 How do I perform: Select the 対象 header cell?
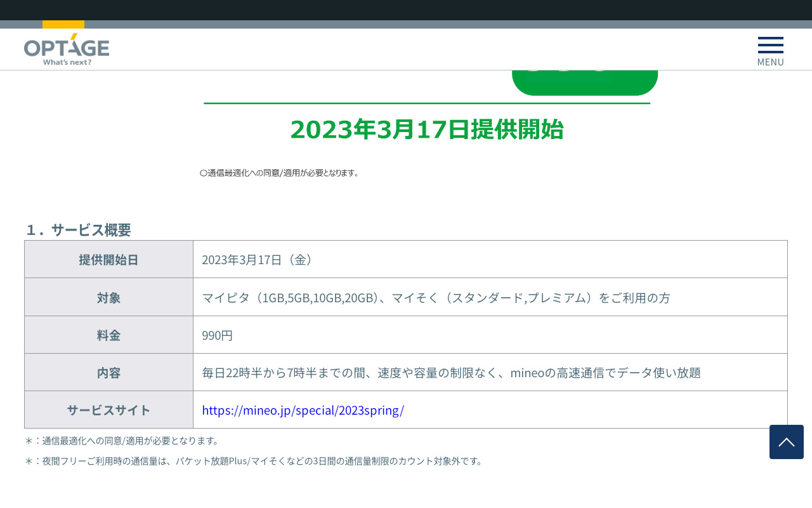tap(108, 297)
